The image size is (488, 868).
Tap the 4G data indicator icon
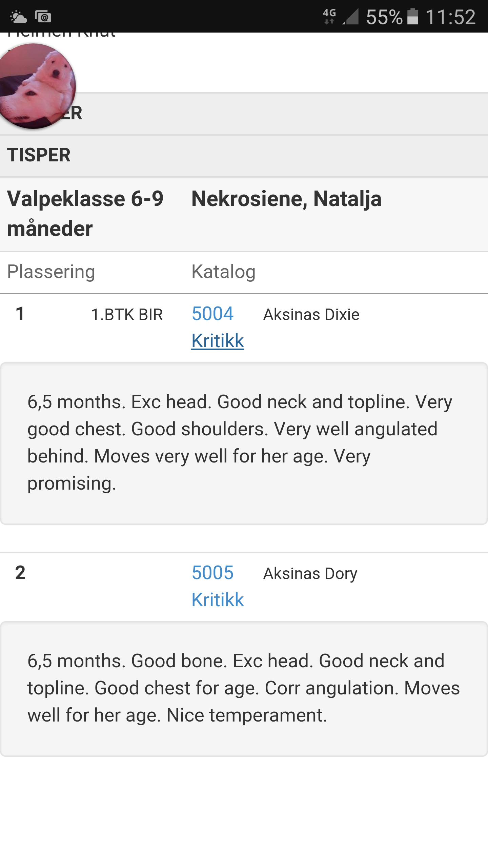coord(329,17)
